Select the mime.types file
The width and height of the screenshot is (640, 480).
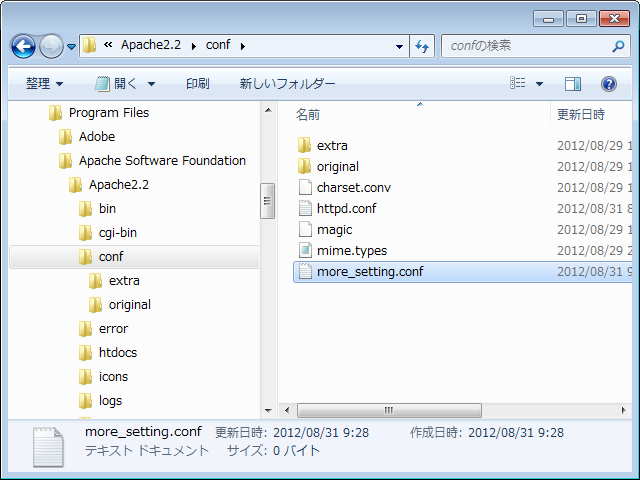pyautogui.click(x=351, y=251)
